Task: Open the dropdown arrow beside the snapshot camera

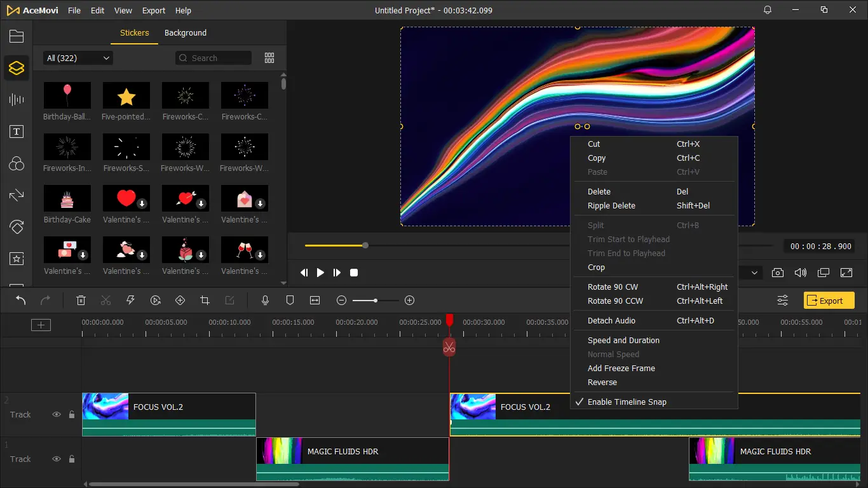Action: 755,273
